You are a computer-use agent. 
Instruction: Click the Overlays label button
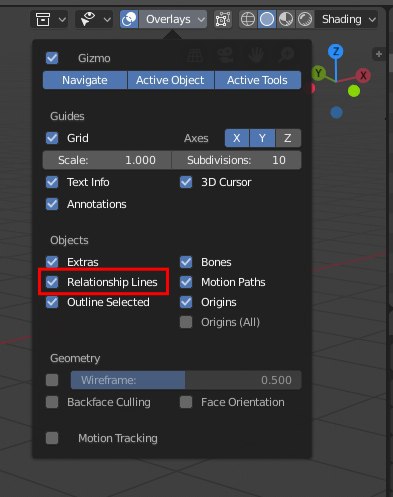(x=168, y=19)
